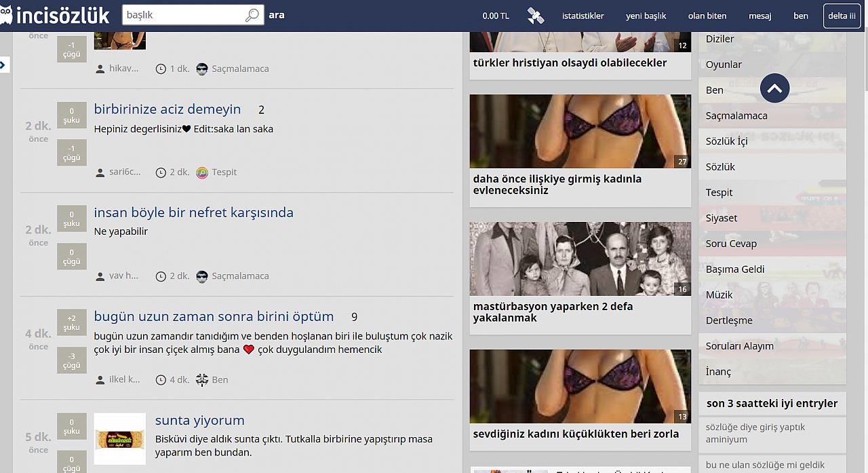Click the red heart emoji in entry

248,350
